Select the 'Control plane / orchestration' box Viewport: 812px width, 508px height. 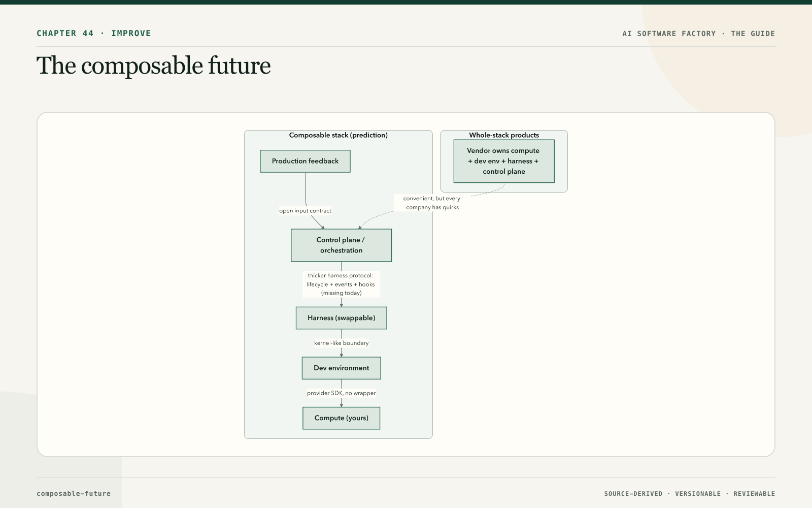tap(341, 245)
